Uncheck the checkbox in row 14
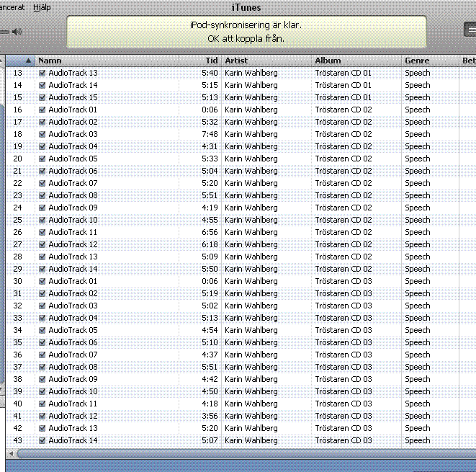This screenshot has width=476, height=472. tap(42, 85)
